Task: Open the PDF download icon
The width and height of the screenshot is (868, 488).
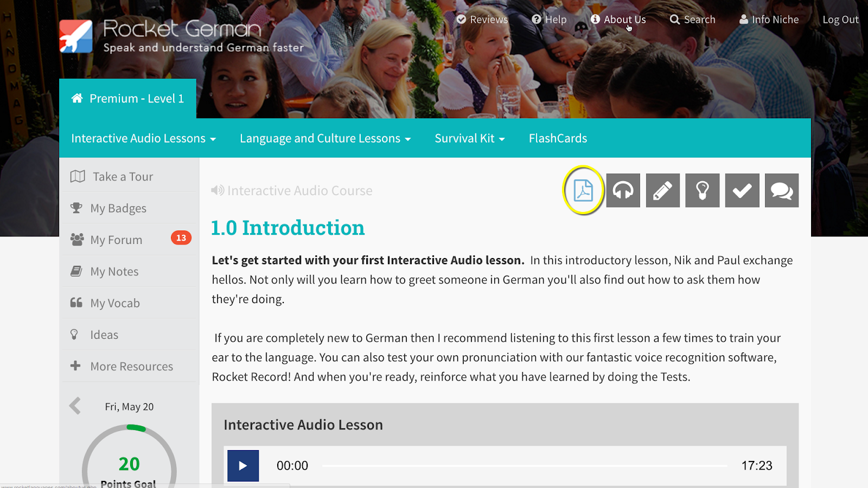Action: tap(583, 190)
